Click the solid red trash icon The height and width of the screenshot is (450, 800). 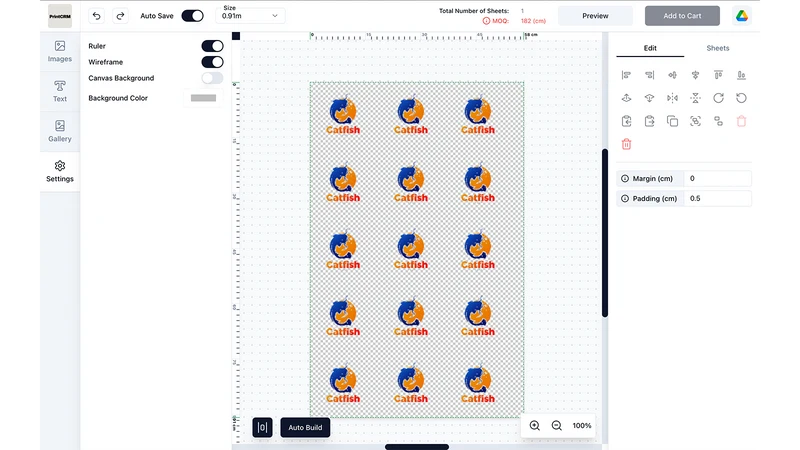(627, 144)
